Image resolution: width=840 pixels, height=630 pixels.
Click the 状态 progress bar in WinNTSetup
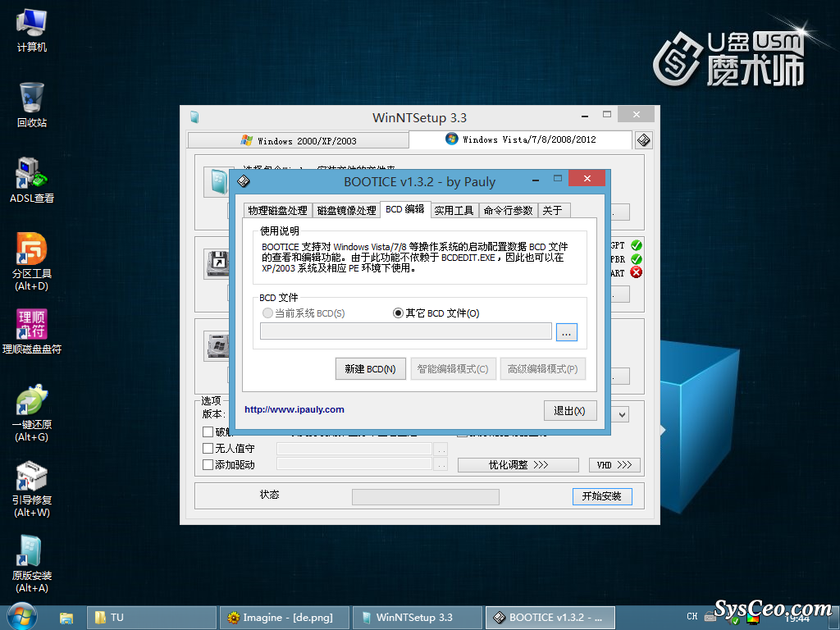(x=426, y=496)
